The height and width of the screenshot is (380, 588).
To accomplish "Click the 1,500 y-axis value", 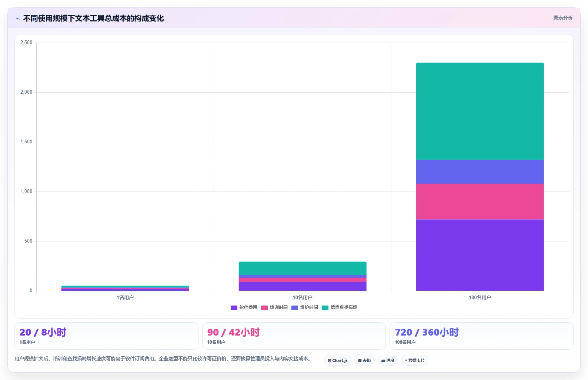I will point(26,142).
